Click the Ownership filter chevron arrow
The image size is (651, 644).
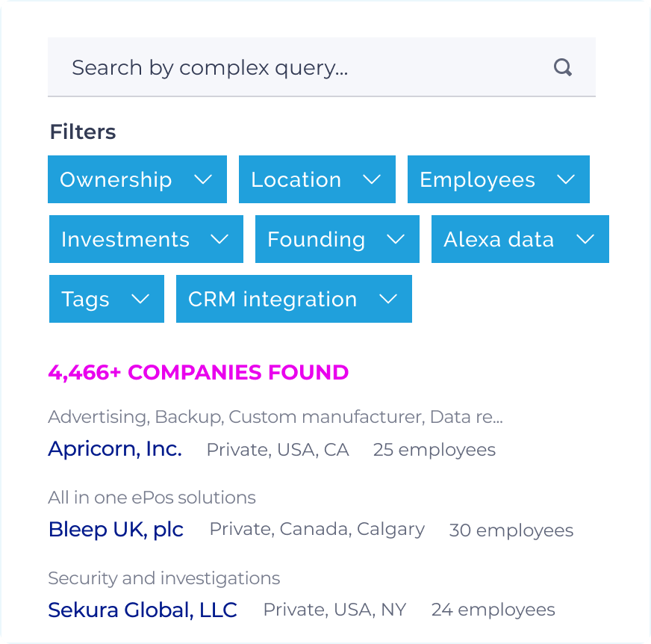(x=203, y=179)
